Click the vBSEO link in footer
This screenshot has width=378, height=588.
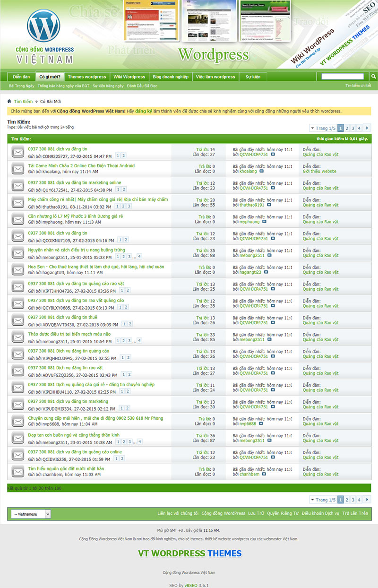point(191,585)
